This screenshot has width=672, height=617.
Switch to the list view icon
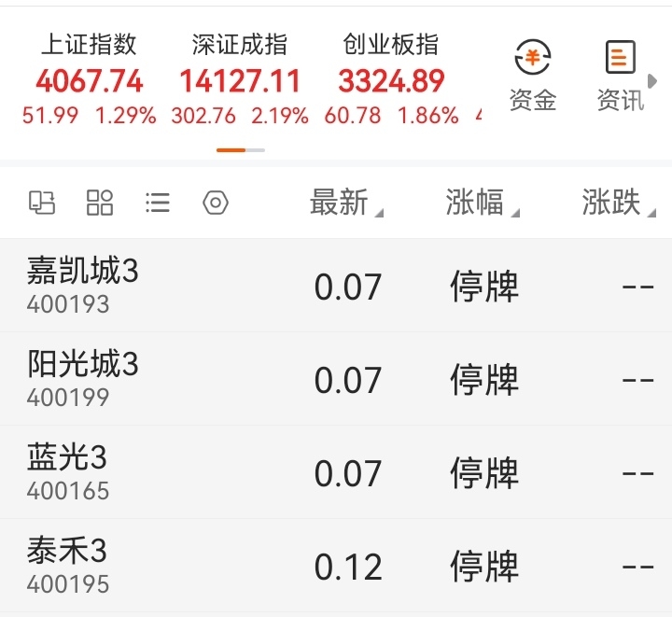pyautogui.click(x=158, y=203)
